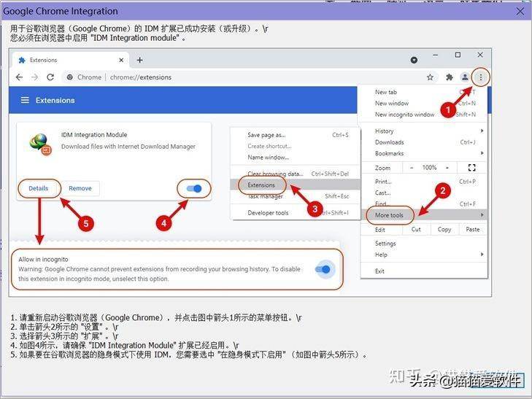Click the profile avatar icon
The image size is (532, 399).
(x=465, y=77)
